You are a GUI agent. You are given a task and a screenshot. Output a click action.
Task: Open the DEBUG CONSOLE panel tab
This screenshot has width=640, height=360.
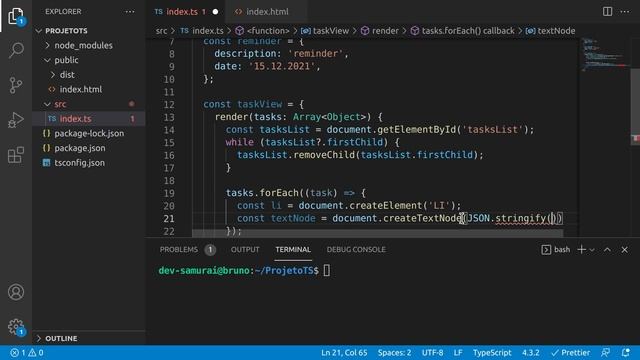coord(356,249)
